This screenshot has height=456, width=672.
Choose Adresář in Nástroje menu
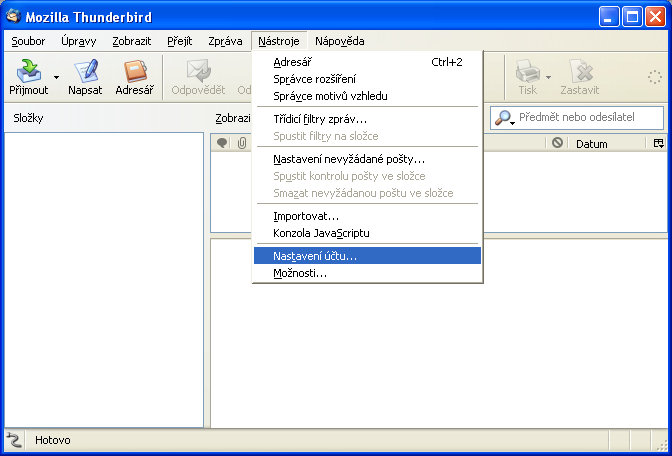point(367,62)
